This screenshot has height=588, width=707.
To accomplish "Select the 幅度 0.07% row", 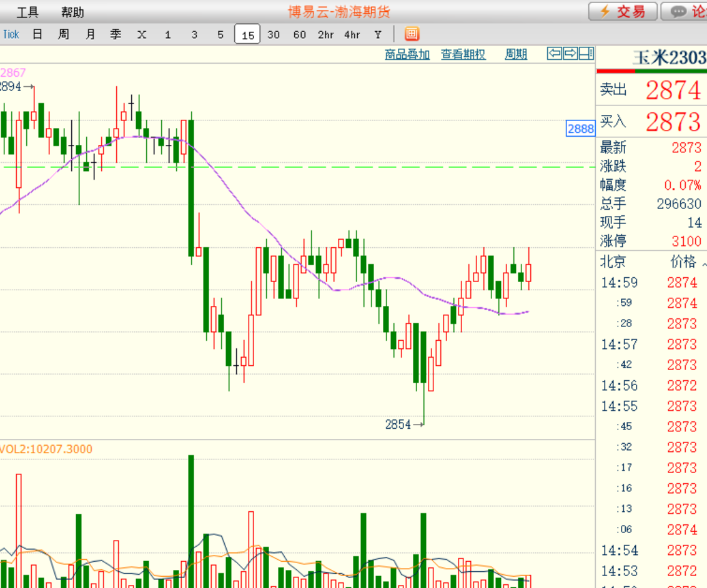I will (x=651, y=185).
